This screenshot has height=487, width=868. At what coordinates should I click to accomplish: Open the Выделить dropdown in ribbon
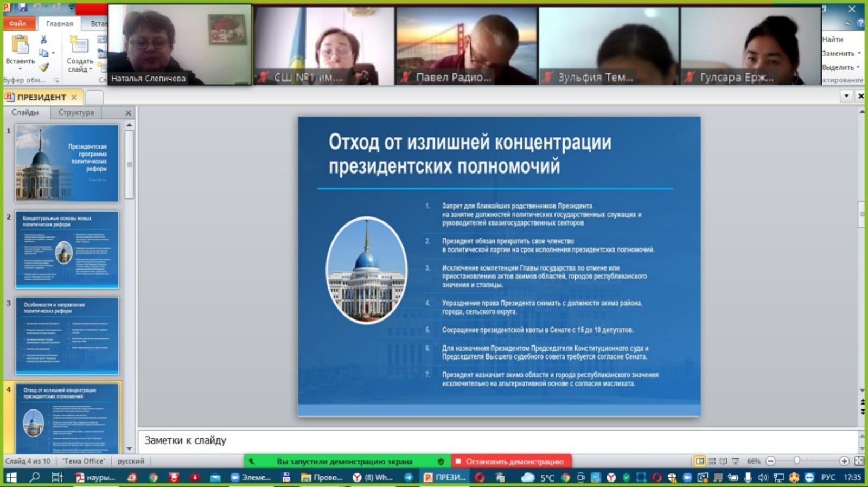[x=841, y=67]
